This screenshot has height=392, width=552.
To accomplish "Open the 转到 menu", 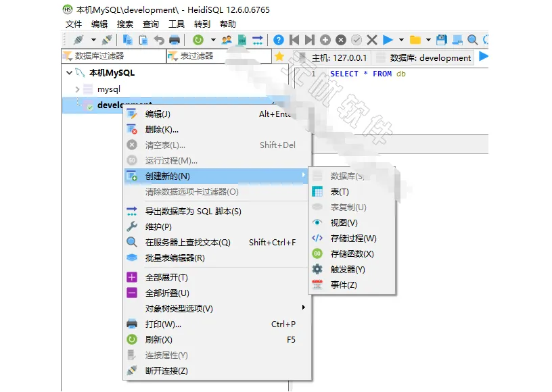I will coord(202,24).
